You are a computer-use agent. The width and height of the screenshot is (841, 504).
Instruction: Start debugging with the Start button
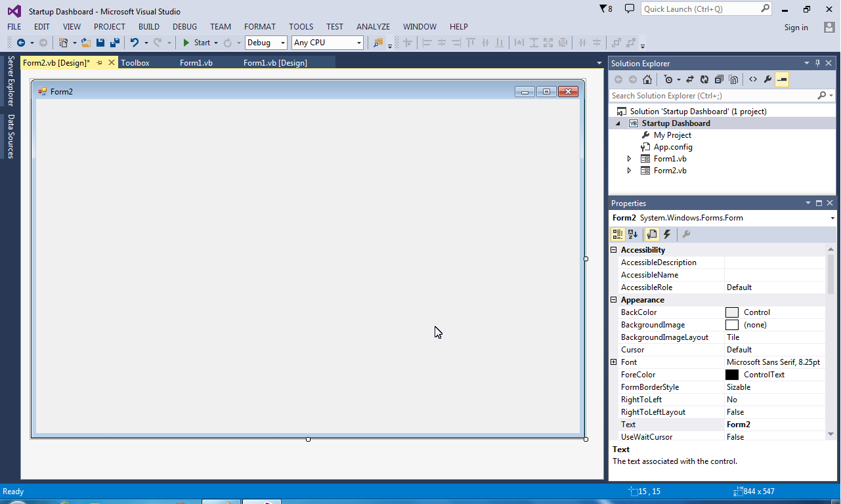click(x=196, y=43)
